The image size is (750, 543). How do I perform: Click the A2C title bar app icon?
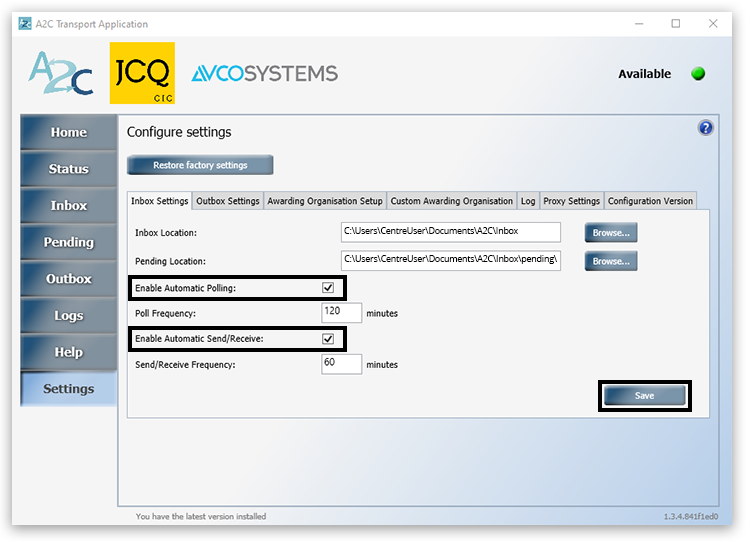[x=25, y=24]
